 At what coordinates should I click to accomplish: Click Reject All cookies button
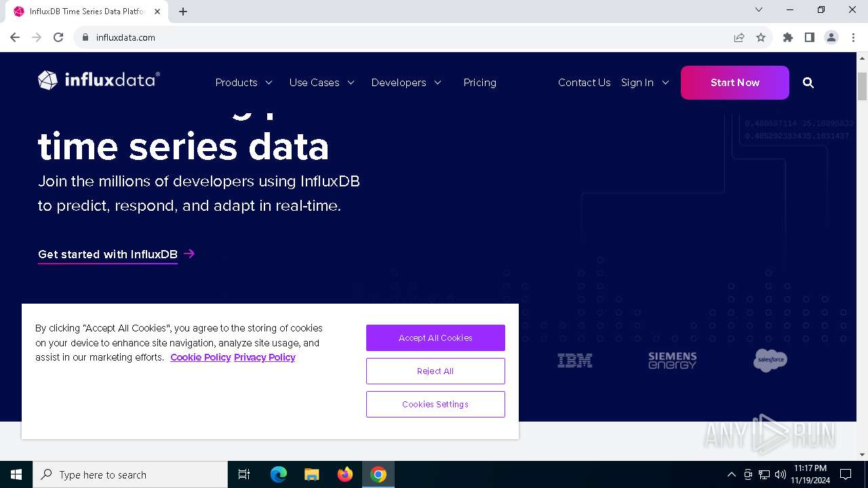click(435, 371)
